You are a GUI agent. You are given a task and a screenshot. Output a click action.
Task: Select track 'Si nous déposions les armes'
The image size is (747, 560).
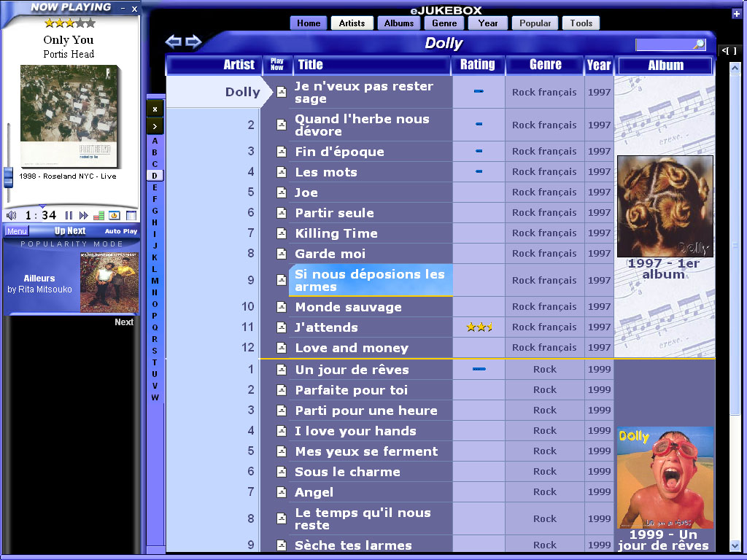pyautogui.click(x=371, y=281)
